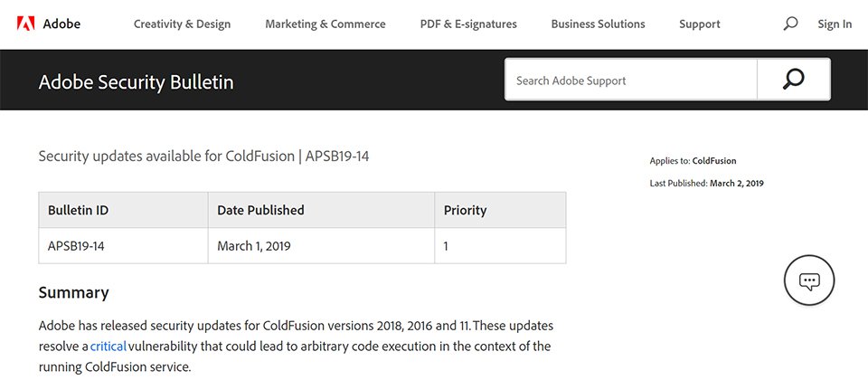Go to the Support menu
The image size is (868, 380).
click(x=700, y=24)
